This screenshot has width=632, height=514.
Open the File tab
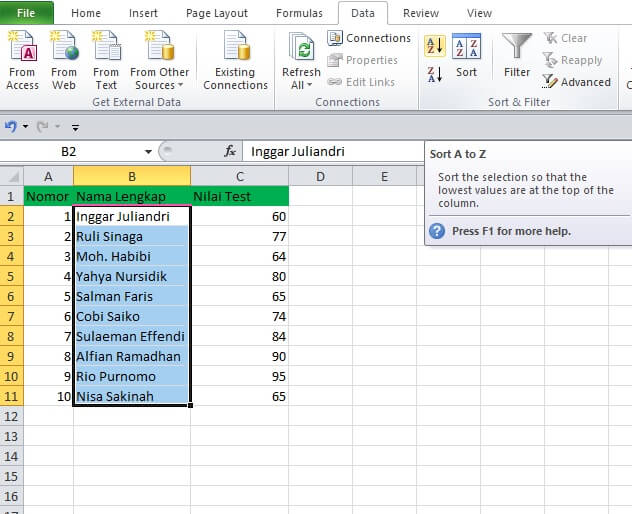[x=26, y=13]
